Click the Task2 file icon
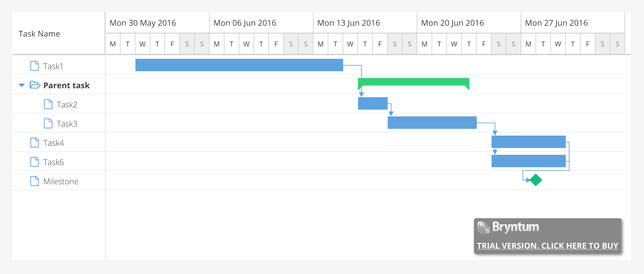 (48, 104)
